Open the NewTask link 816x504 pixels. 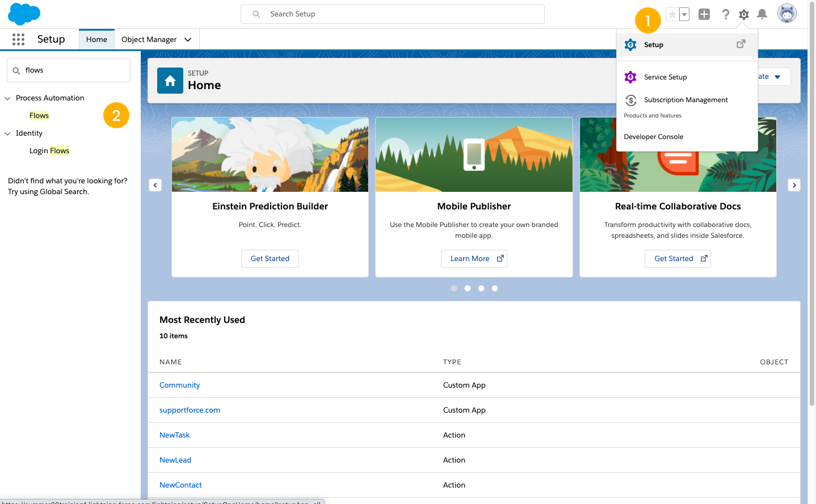(x=174, y=435)
